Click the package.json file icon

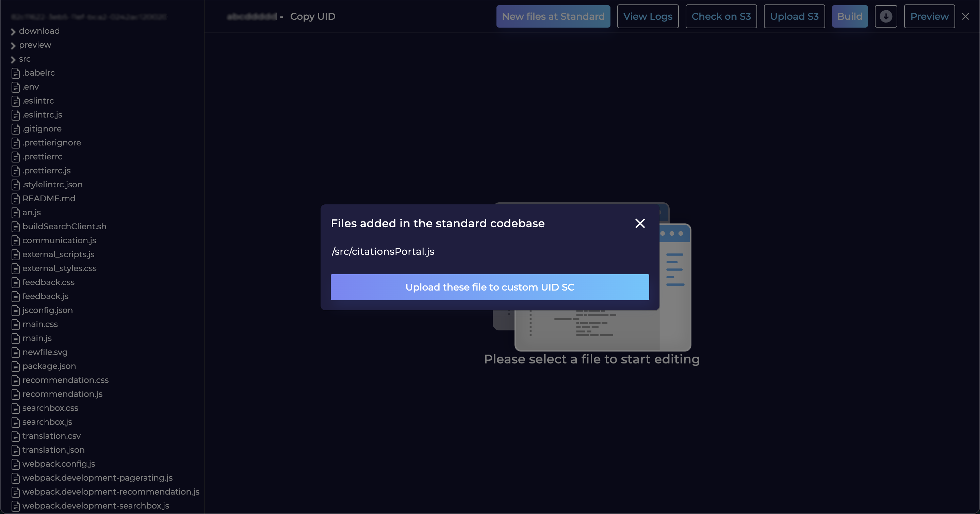tap(16, 366)
